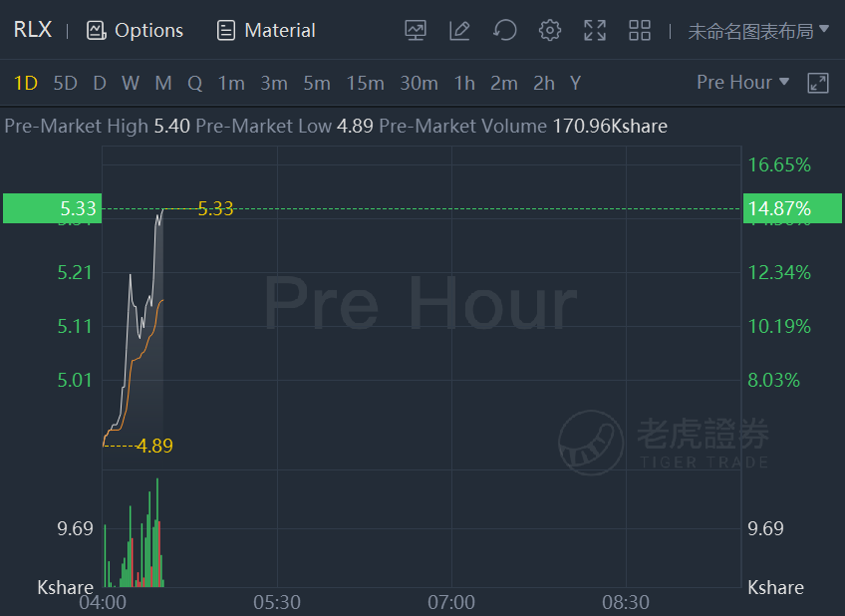Click the RLX ticker symbol
This screenshot has width=845, height=616.
32,30
